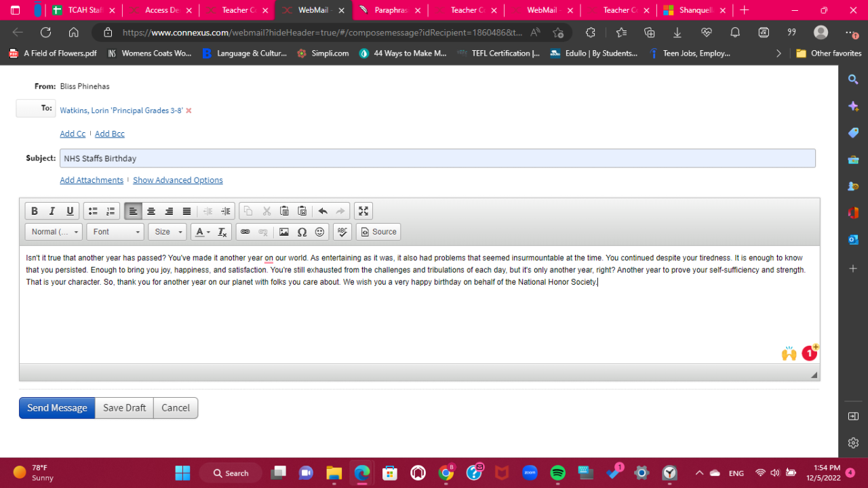
Task: Toggle left text alignment
Action: tap(133, 211)
